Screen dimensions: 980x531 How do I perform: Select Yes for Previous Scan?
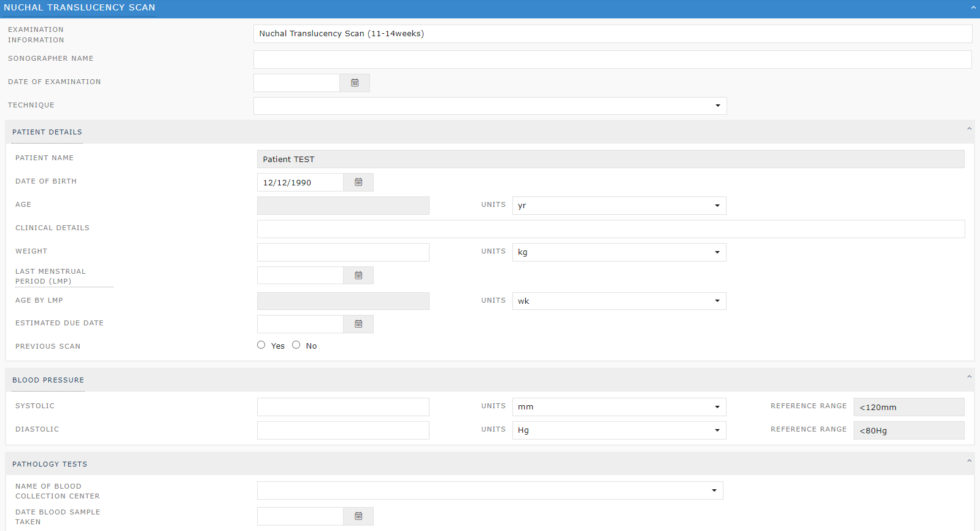point(261,345)
